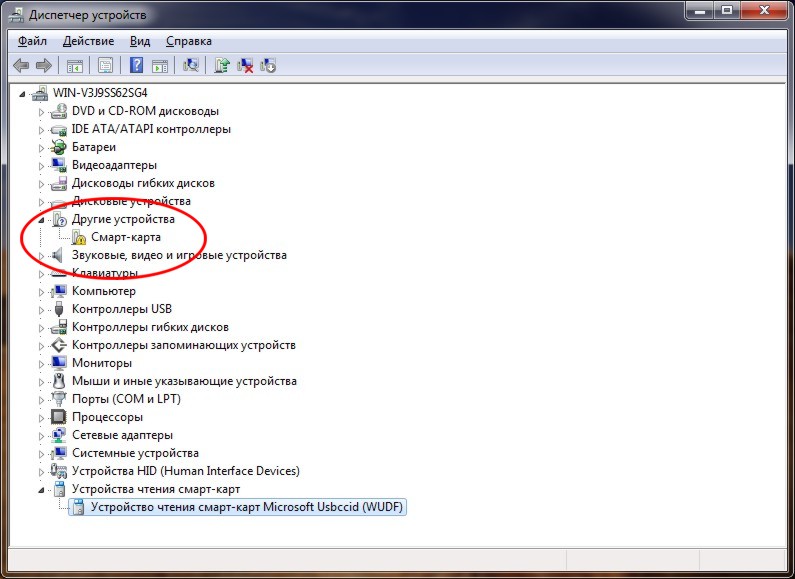Click the Батареи battery icon

[59, 147]
